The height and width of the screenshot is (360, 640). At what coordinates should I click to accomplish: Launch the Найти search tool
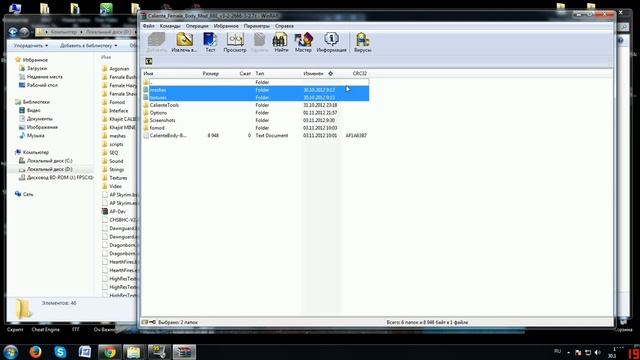pos(281,42)
